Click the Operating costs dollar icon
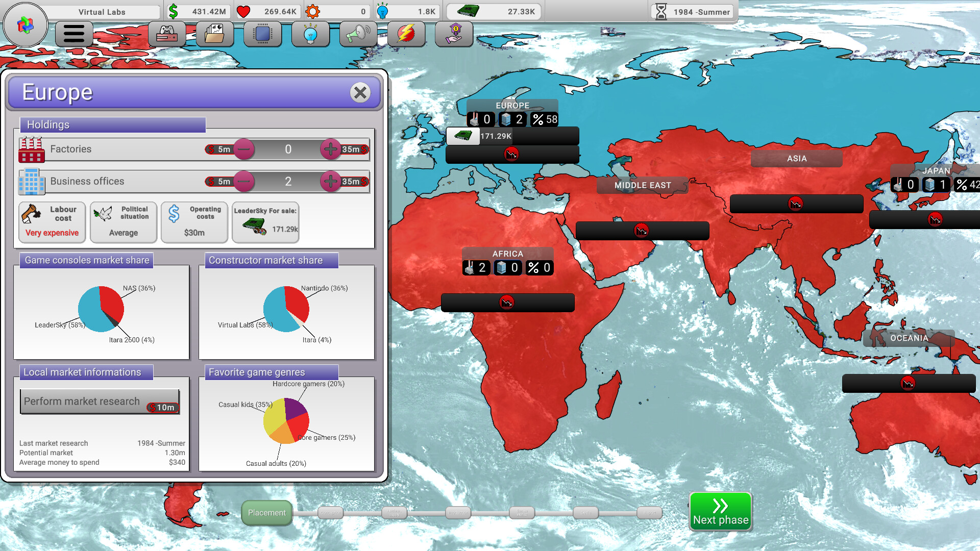Screen dimensions: 980x551 (174, 214)
